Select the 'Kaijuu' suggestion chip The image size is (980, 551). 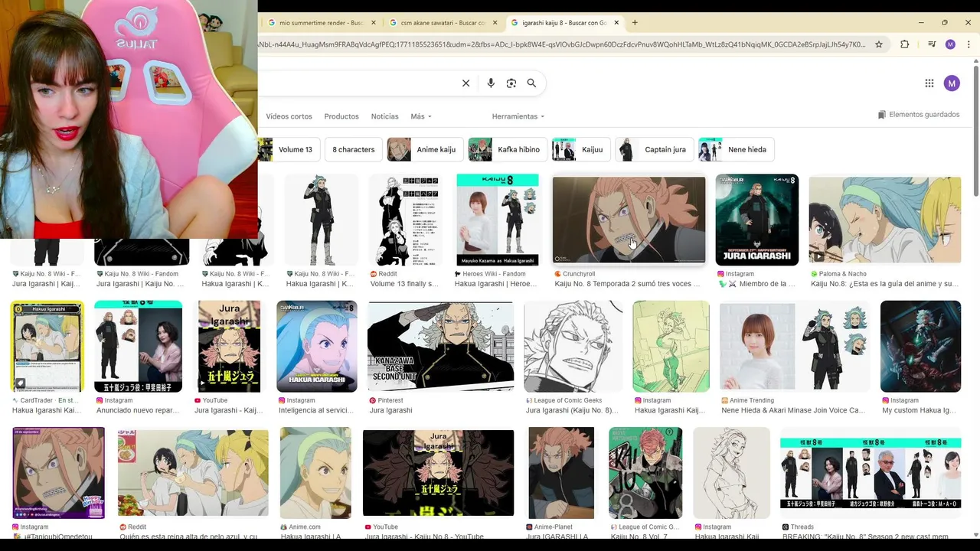pyautogui.click(x=581, y=149)
